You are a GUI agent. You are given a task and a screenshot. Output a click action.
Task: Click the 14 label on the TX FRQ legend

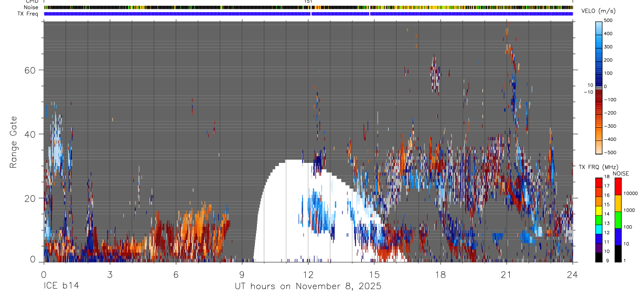(x=606, y=214)
